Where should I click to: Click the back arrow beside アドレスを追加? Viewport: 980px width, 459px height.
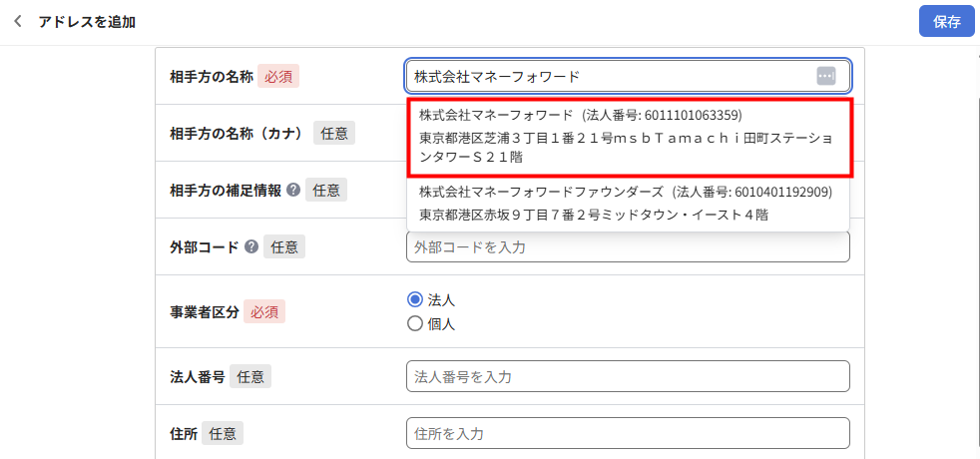coord(18,21)
